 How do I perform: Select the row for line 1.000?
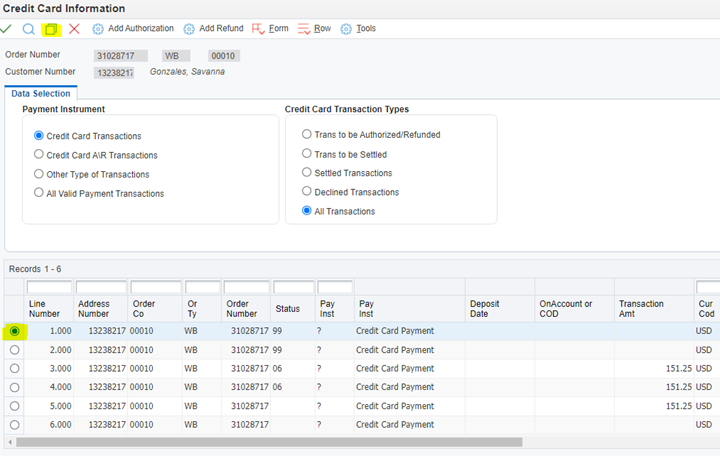15,331
